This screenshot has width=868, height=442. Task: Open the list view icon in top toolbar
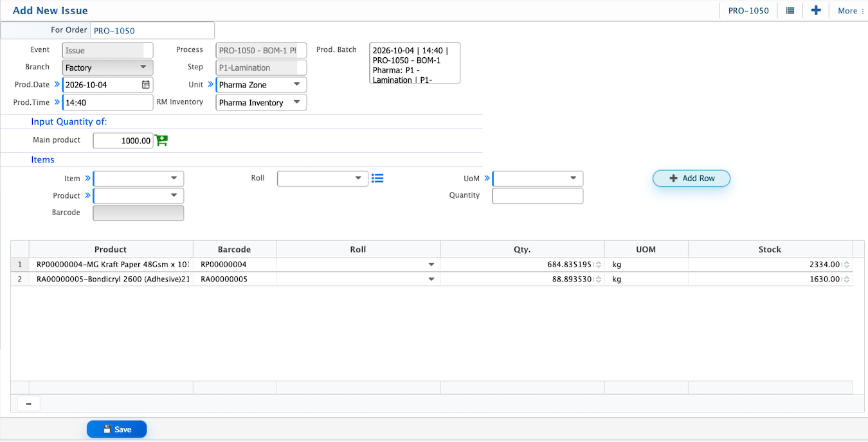(x=790, y=10)
